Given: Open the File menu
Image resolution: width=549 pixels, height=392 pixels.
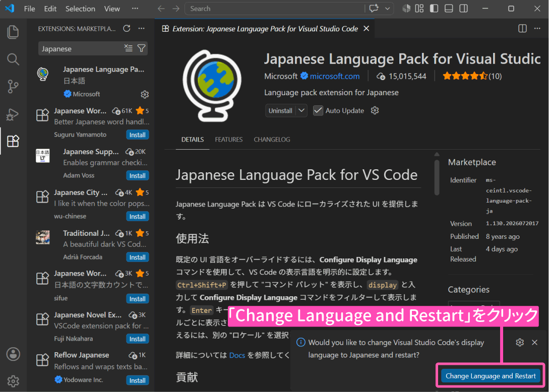Looking at the screenshot, I should 29,9.
